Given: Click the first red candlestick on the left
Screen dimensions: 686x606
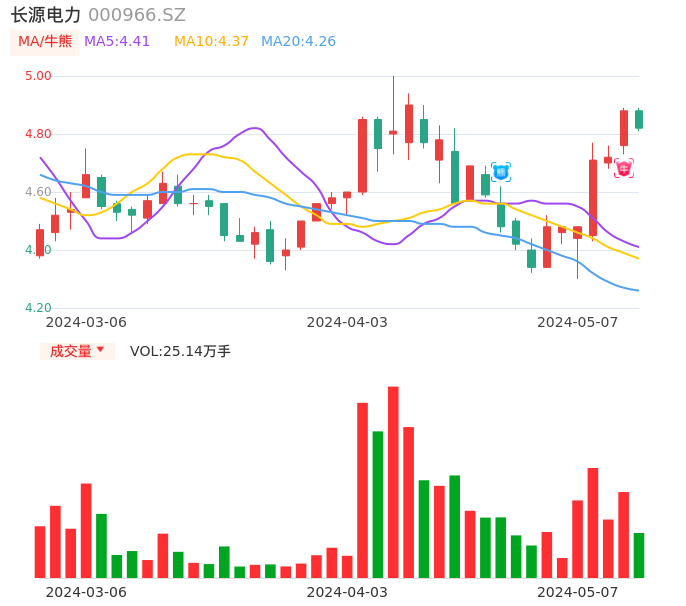Looking at the screenshot, I should click(x=40, y=242).
